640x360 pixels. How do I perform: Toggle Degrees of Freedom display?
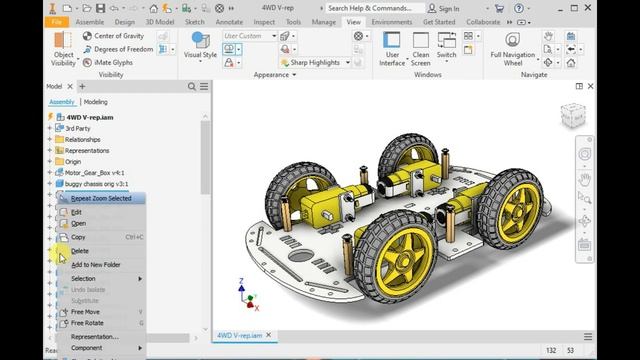(x=118, y=49)
